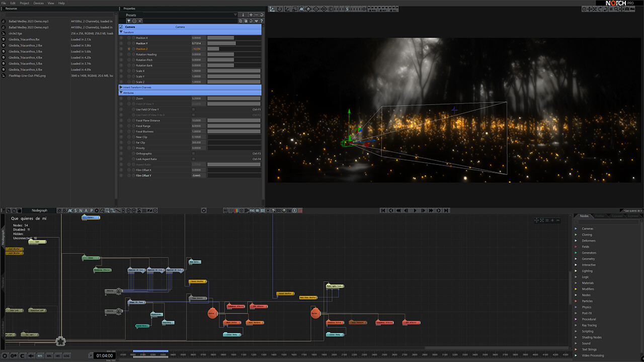644x362 pixels.
Task: Open the Help menu
Action: [61, 3]
